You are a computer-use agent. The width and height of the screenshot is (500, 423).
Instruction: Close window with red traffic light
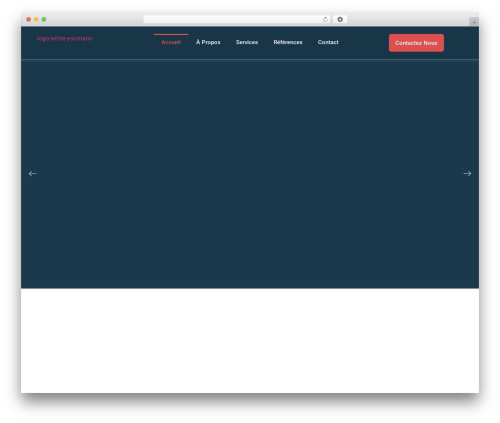29,20
